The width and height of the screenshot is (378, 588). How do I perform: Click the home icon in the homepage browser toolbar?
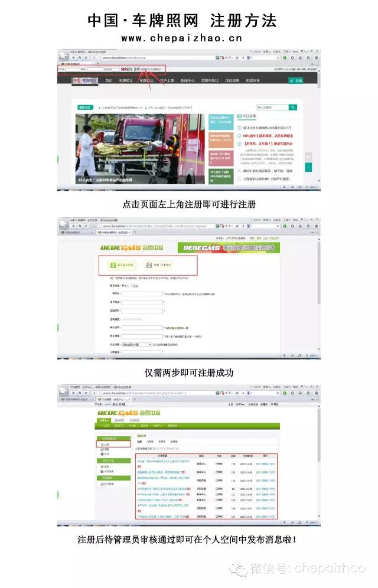(80, 57)
